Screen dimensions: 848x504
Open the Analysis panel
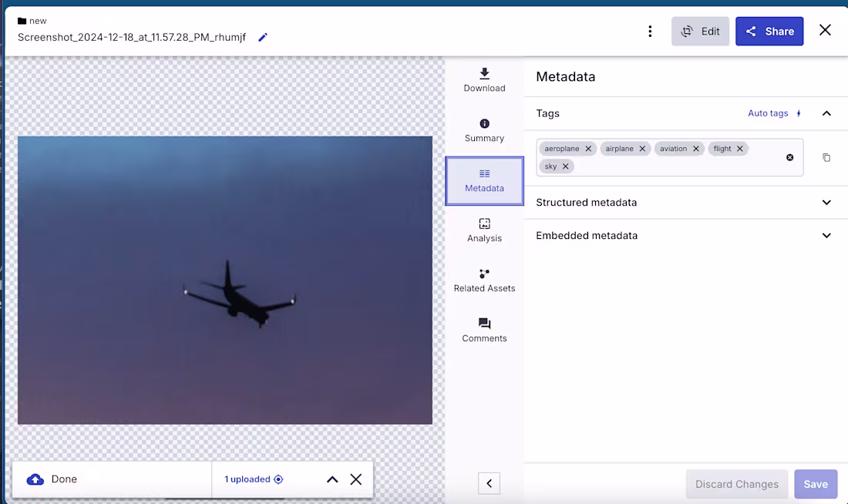point(484,225)
